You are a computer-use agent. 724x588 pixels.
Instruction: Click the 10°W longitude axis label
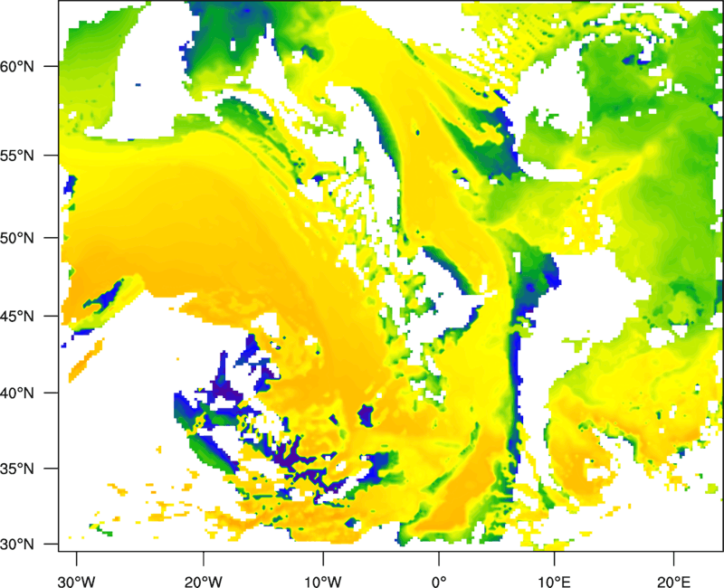tap(323, 582)
